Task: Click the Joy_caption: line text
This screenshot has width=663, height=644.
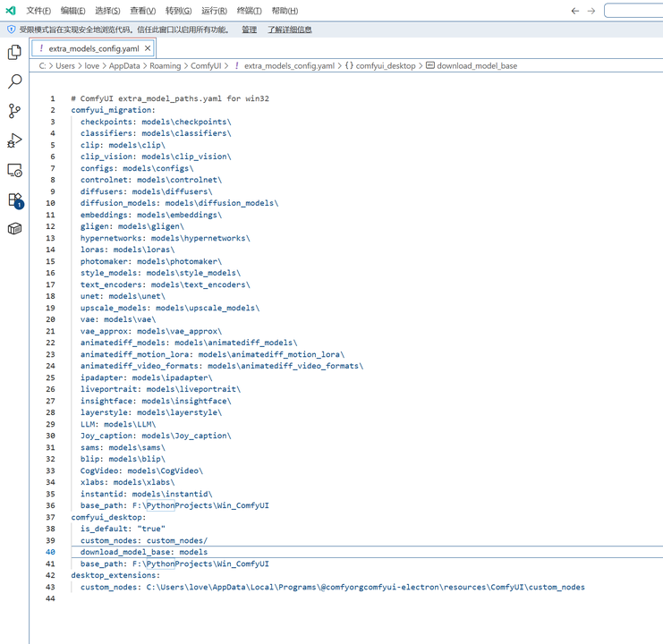Action: pyautogui.click(x=156, y=436)
